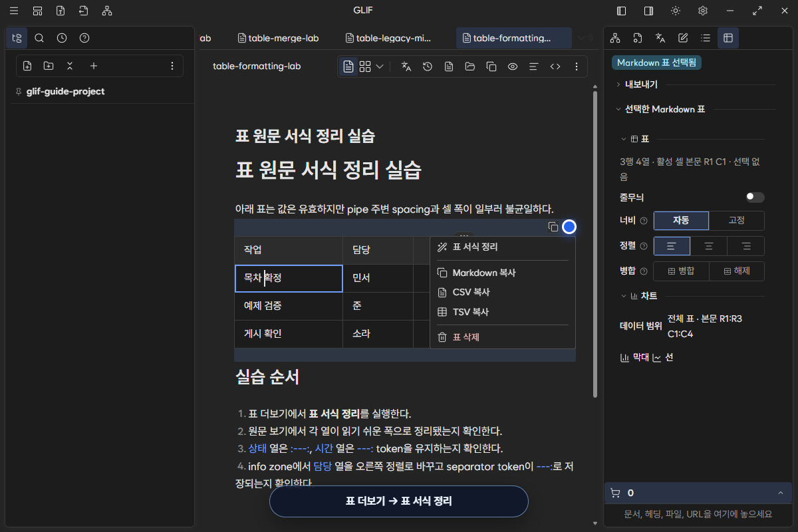Toggle the preview eye icon

coord(513,66)
